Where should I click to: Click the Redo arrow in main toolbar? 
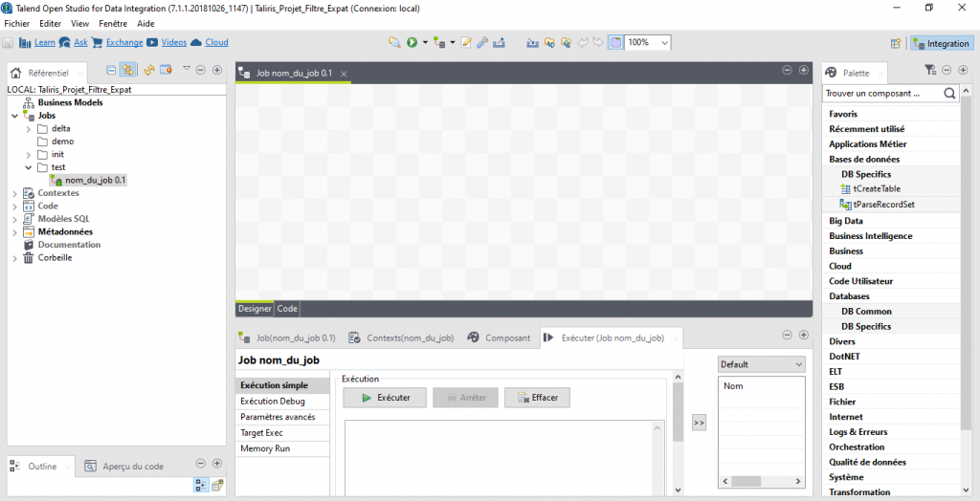pos(598,42)
